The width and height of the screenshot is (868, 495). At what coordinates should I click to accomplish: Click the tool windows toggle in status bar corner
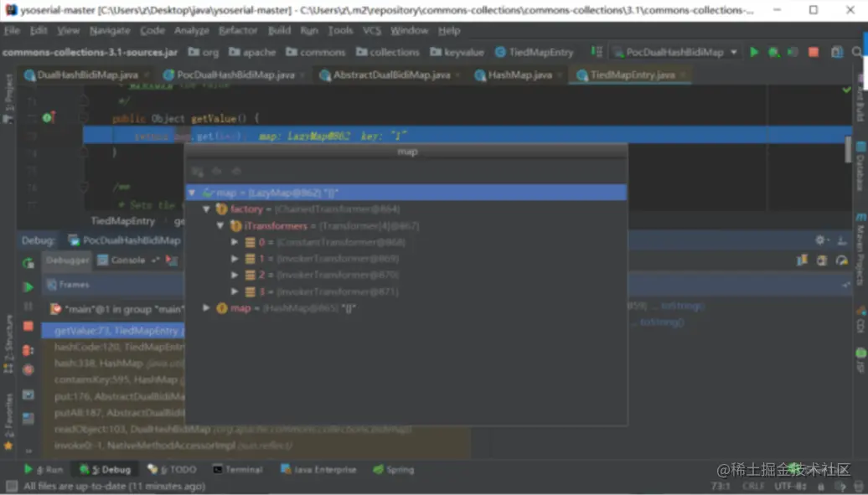pos(11,486)
